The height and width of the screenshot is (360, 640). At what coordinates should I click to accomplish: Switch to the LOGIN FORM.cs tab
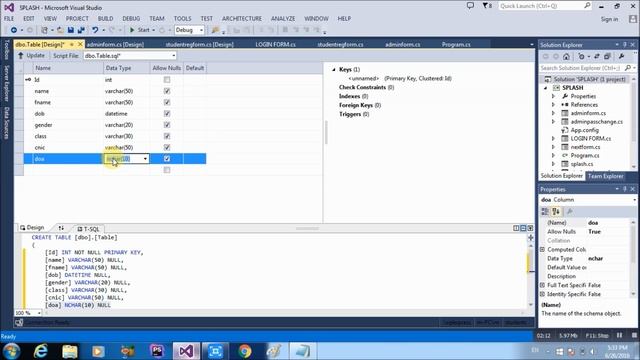click(x=276, y=44)
